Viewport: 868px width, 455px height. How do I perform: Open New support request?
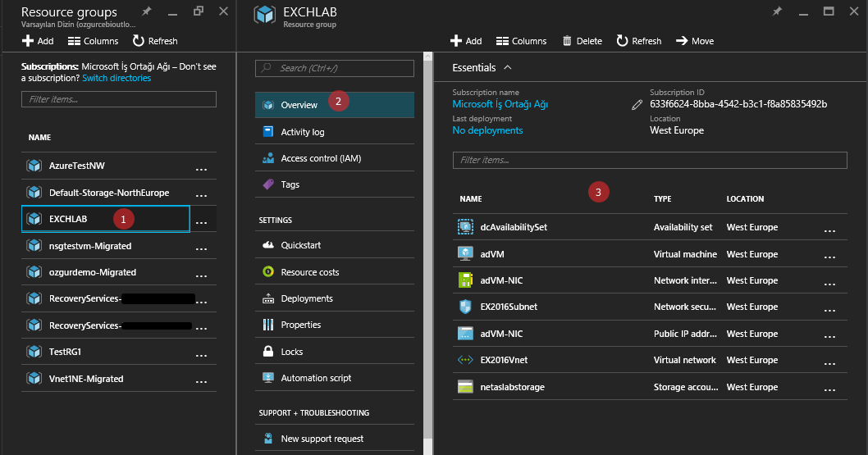point(335,439)
